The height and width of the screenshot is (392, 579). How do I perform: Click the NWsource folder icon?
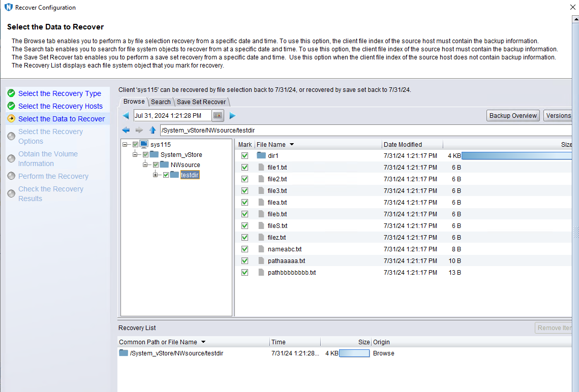tap(164, 165)
